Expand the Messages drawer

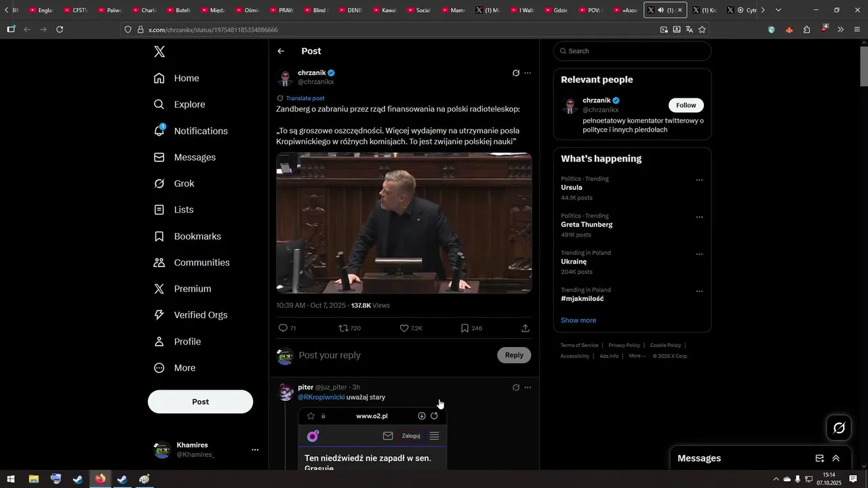836,459
